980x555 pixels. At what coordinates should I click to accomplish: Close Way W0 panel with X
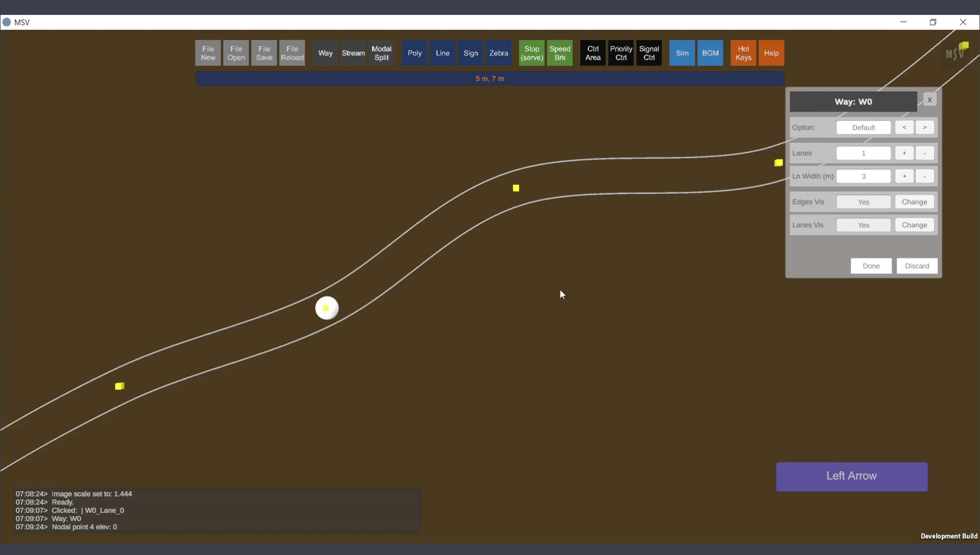(929, 100)
